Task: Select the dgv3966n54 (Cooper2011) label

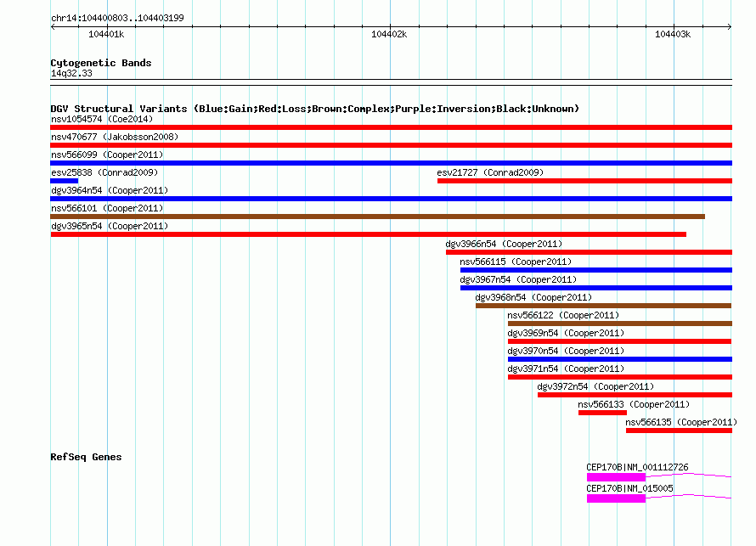Action: pyautogui.click(x=504, y=244)
